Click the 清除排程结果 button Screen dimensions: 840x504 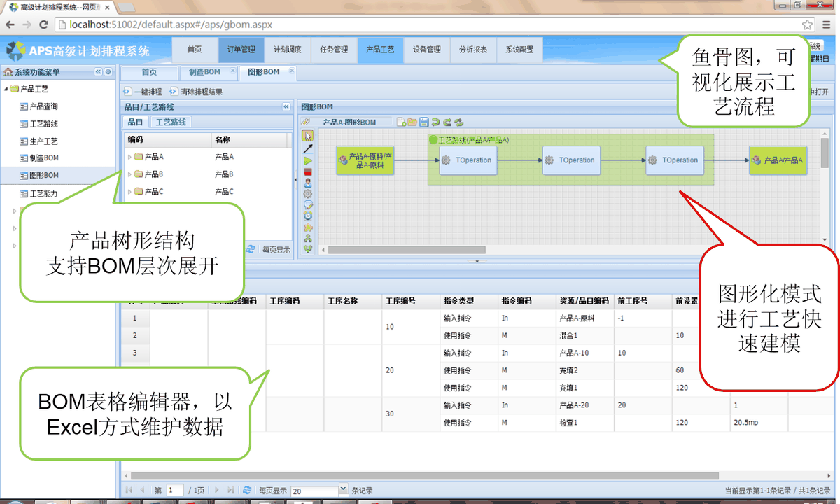[197, 92]
